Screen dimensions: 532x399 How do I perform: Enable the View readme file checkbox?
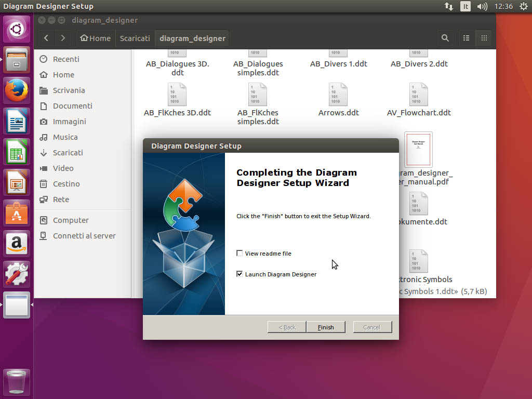(240, 254)
